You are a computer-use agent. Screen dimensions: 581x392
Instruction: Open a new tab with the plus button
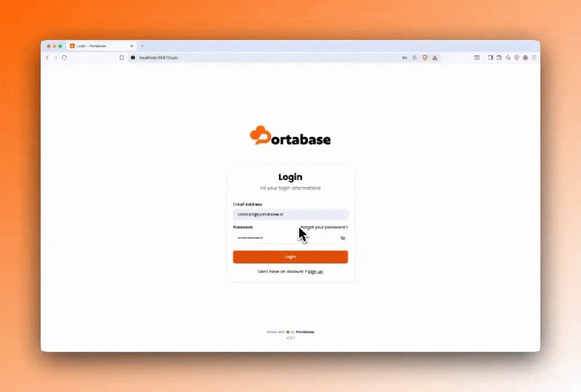[142, 46]
